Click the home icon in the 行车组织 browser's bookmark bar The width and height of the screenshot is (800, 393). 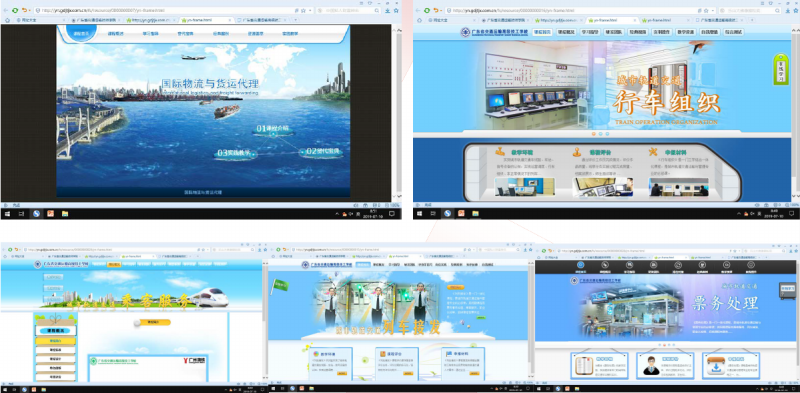click(x=419, y=20)
